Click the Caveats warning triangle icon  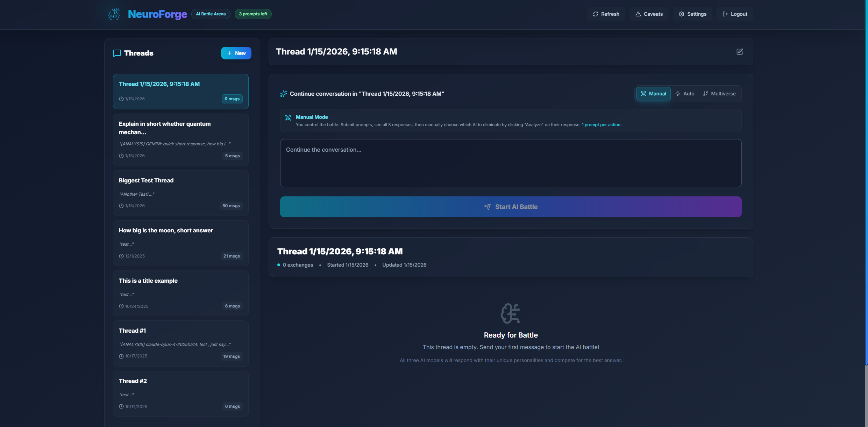pos(638,14)
